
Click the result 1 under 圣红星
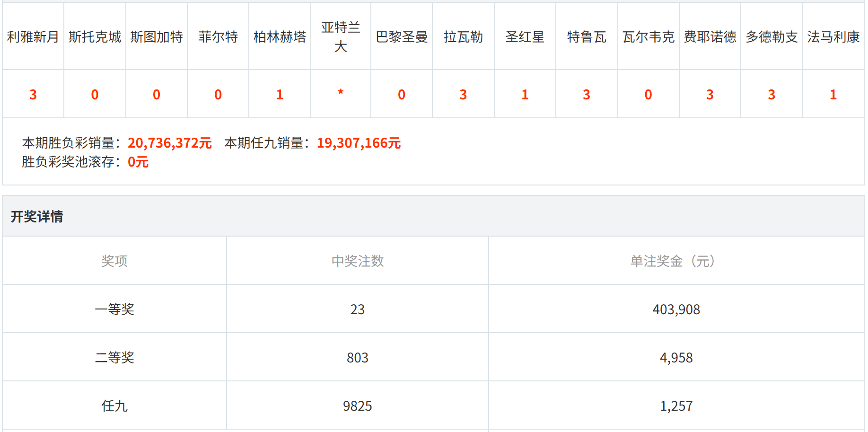click(x=525, y=95)
